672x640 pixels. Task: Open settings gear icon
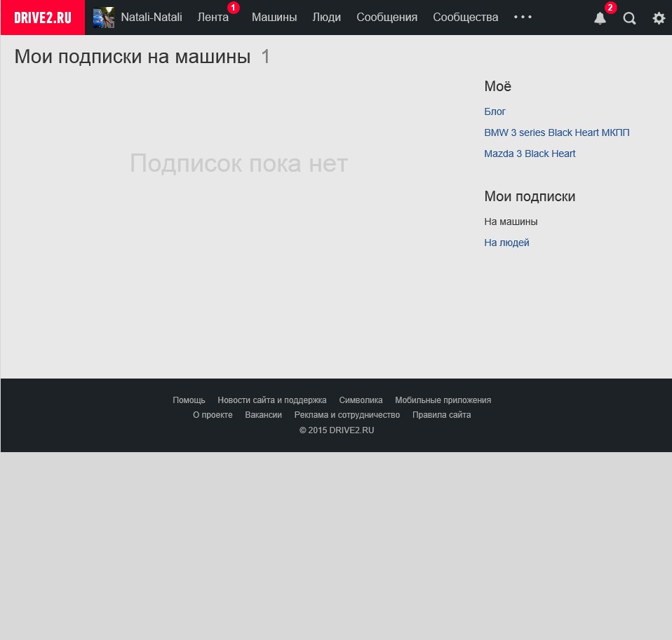pyautogui.click(x=659, y=18)
